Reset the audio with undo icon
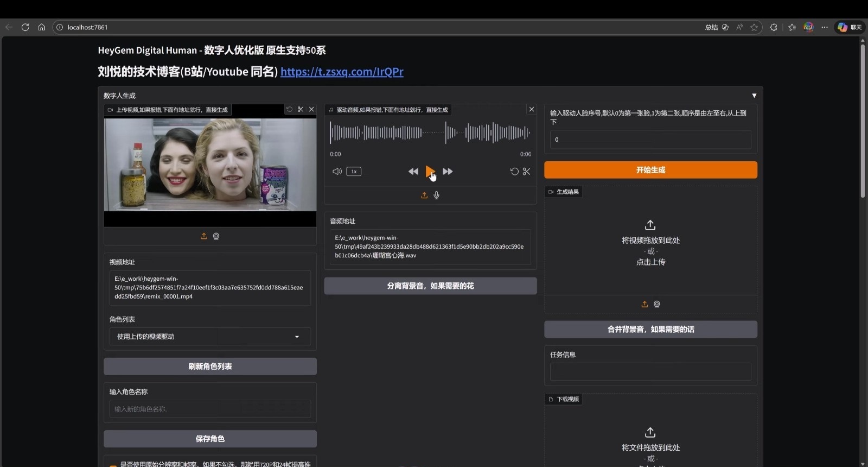This screenshot has height=467, width=868. coord(514,172)
